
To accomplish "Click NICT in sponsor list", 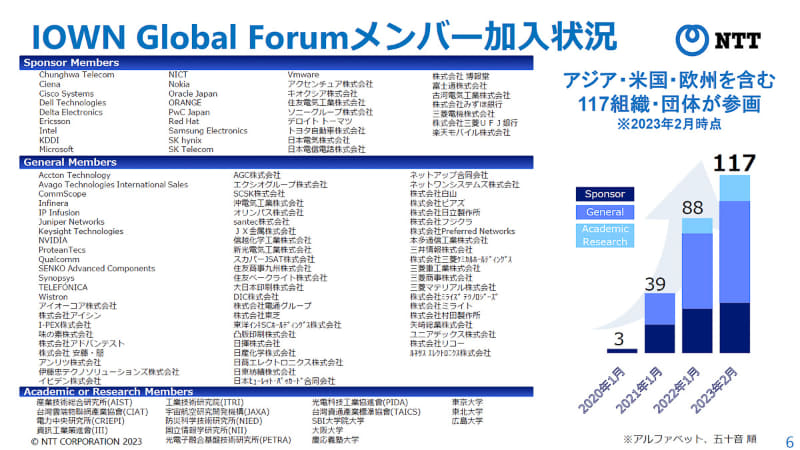I will (178, 75).
